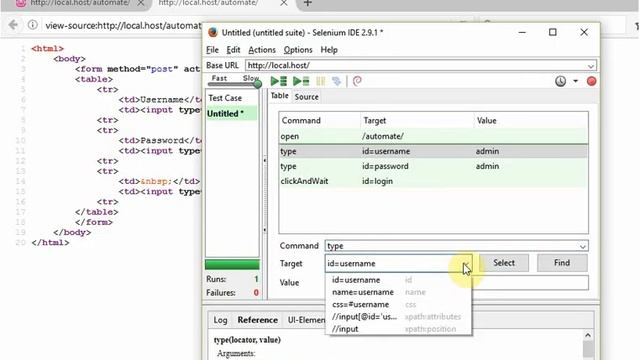Click the Value input field
Image resolution: width=640 pixels, height=360 pixels.
(530, 282)
